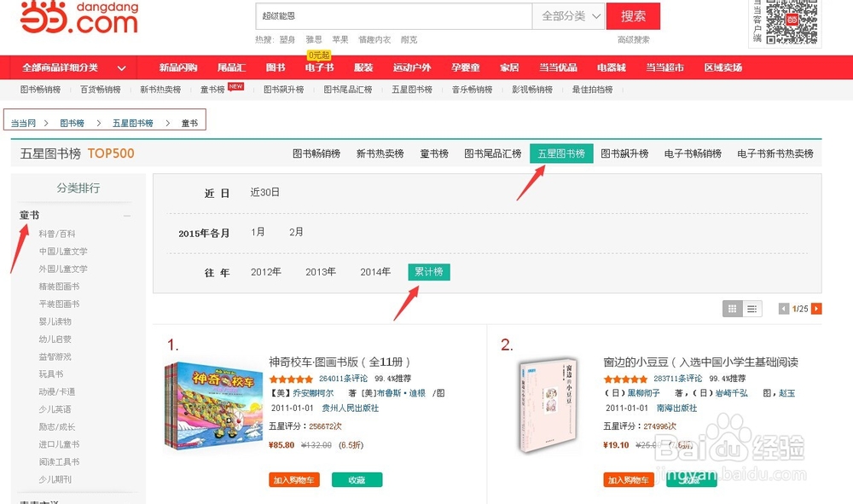Open the 图书 menu in red navbar
853x504 pixels.
[x=275, y=67]
